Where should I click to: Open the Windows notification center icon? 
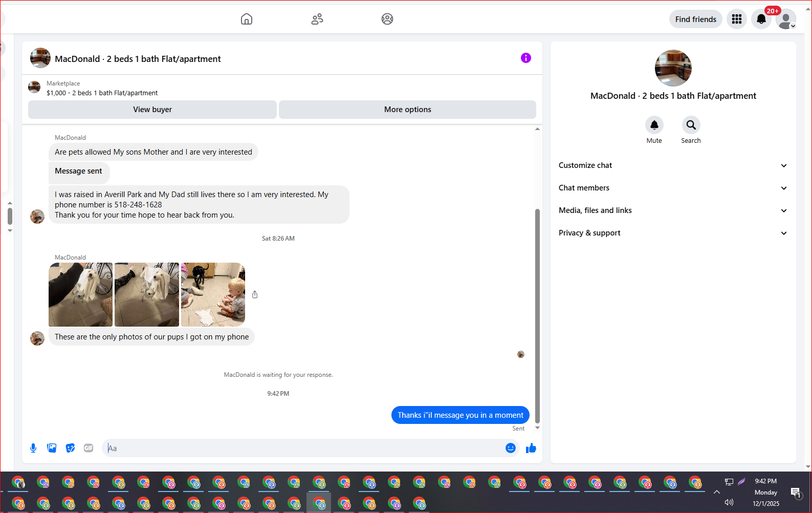point(796,493)
